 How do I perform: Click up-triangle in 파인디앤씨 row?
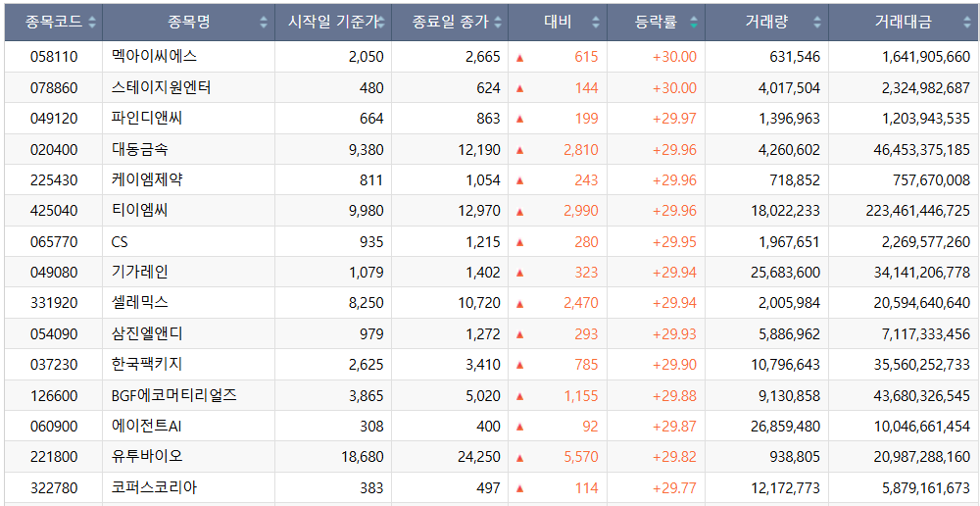click(520, 119)
